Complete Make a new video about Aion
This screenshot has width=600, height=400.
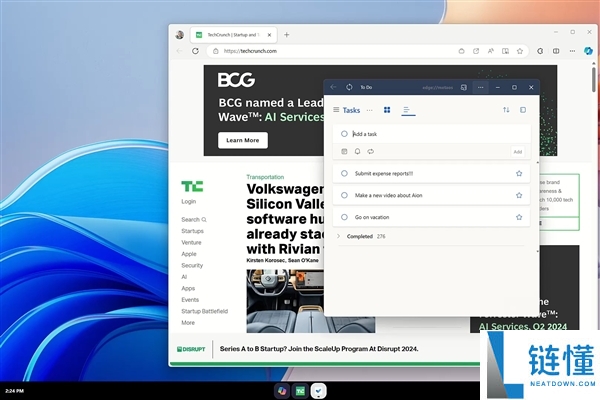click(344, 195)
